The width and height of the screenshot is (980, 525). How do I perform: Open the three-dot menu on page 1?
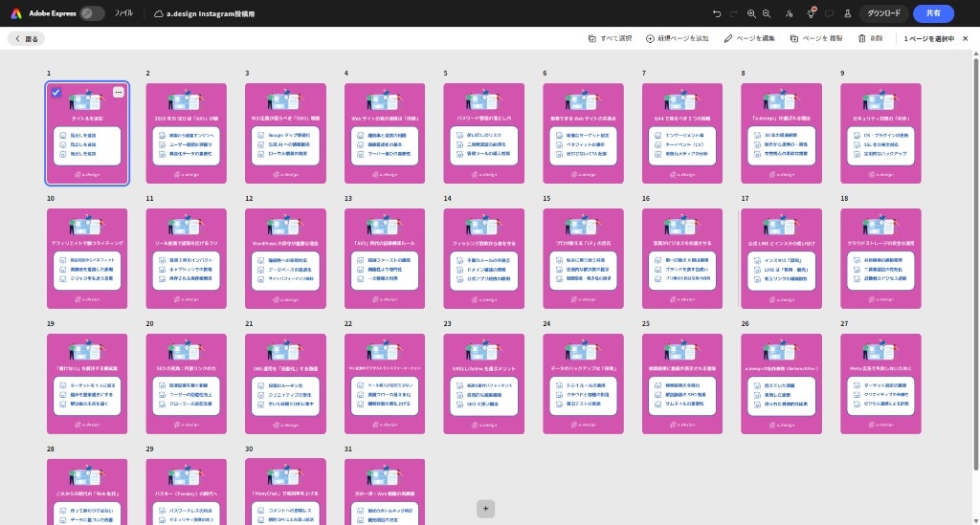118,93
